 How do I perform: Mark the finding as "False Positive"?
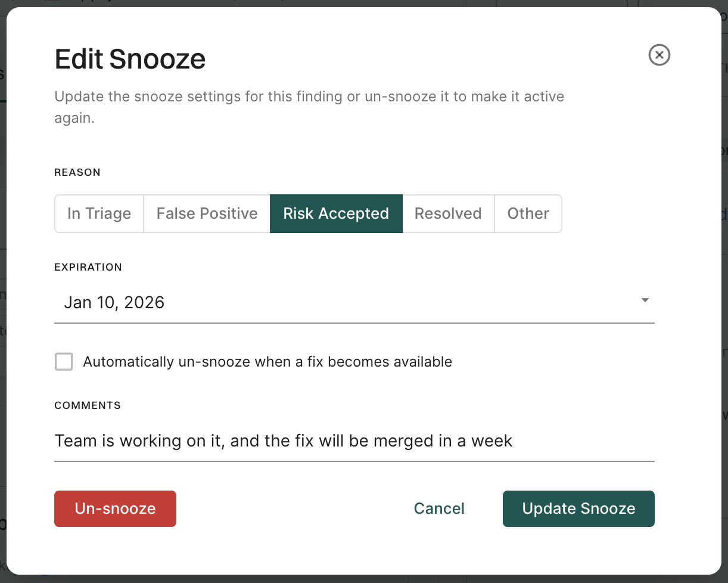206,213
